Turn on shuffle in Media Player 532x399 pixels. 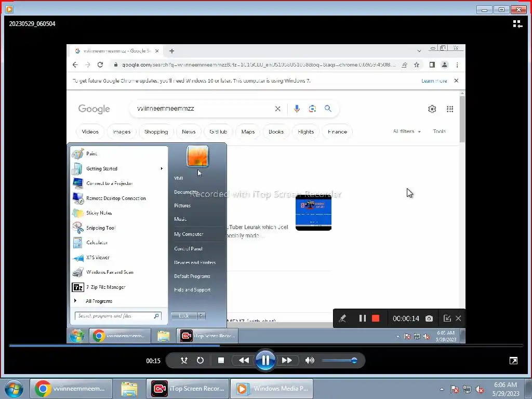click(184, 361)
